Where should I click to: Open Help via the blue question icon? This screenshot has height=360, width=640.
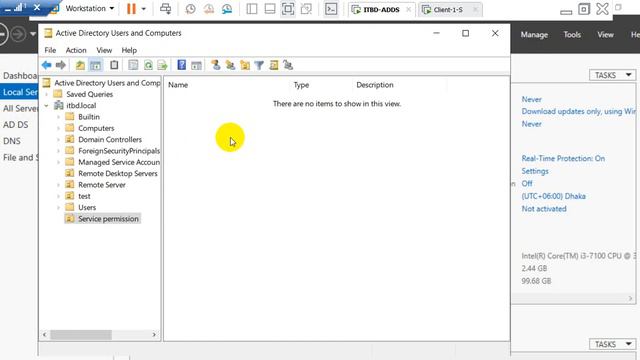coord(181,65)
